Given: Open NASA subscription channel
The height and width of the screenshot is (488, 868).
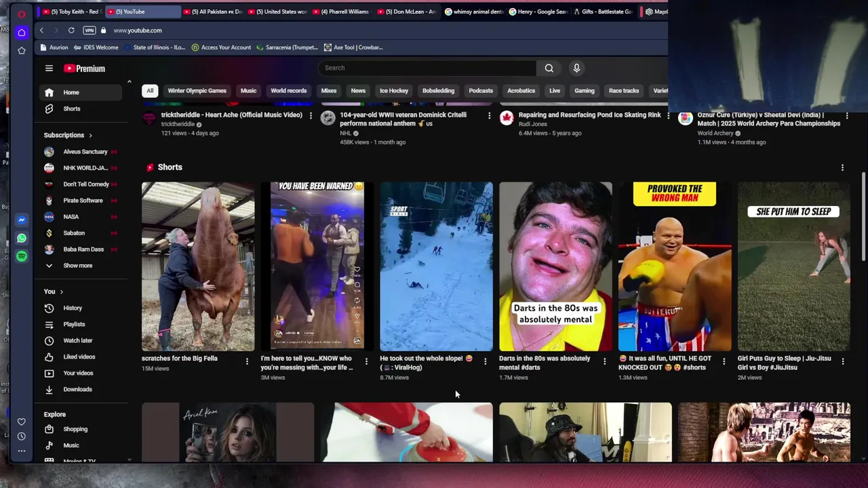Looking at the screenshot, I should tap(81, 217).
